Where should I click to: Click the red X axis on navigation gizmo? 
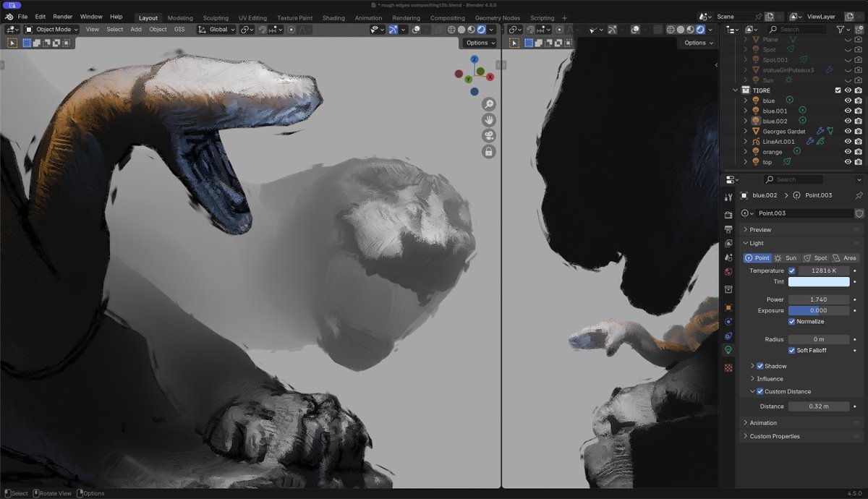490,77
